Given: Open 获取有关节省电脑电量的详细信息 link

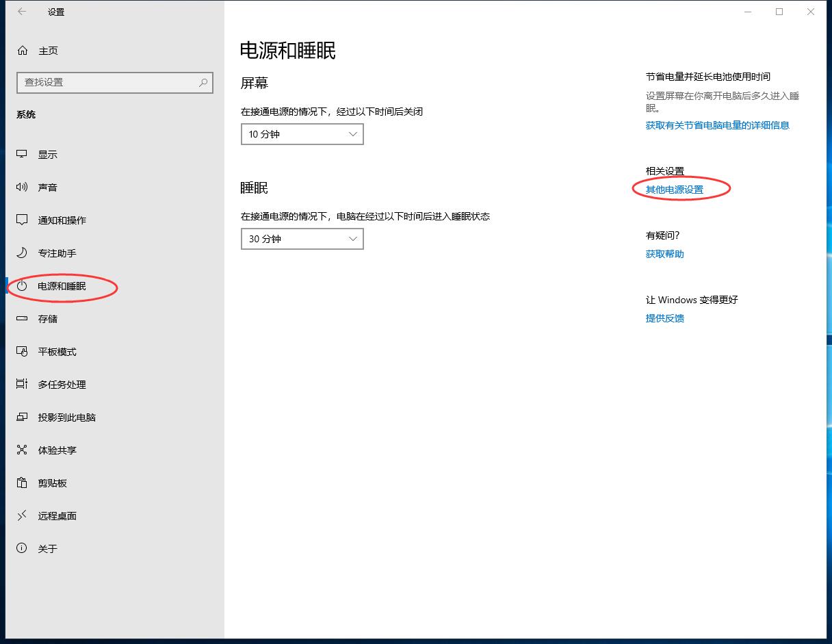Looking at the screenshot, I should tap(718, 125).
